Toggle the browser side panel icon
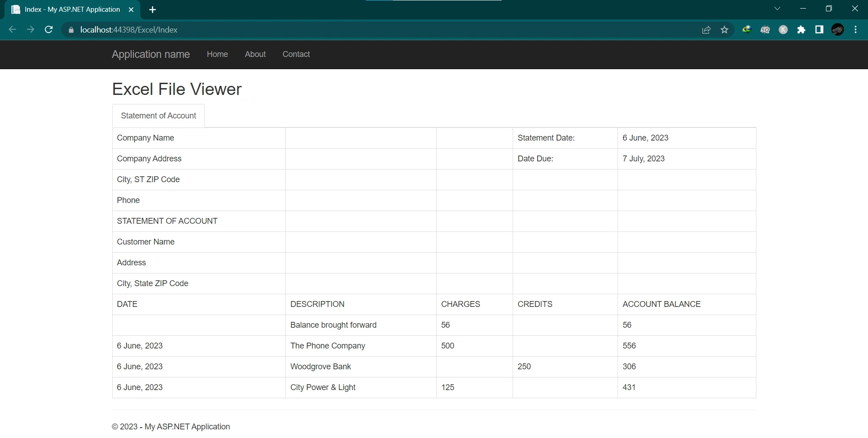This screenshot has width=868, height=438. [x=819, y=30]
